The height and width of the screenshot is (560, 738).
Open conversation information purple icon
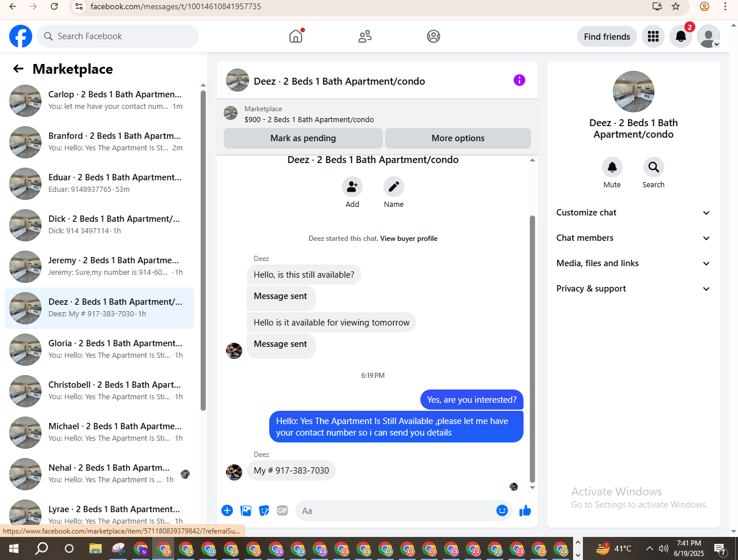click(519, 80)
